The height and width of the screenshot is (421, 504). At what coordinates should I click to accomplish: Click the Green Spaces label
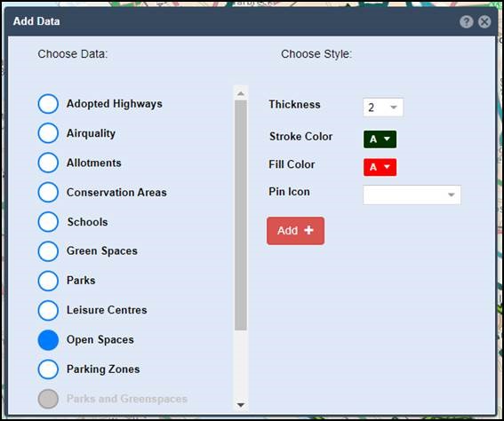102,251
